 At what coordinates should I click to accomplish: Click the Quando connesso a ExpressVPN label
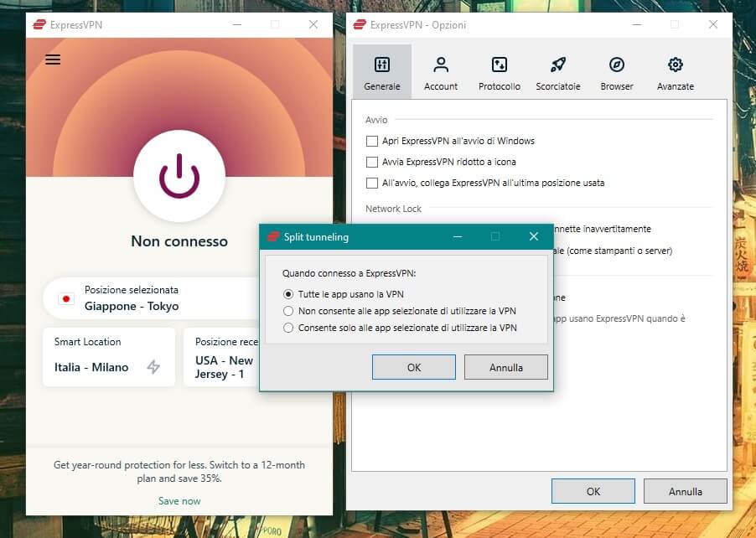pos(349,273)
